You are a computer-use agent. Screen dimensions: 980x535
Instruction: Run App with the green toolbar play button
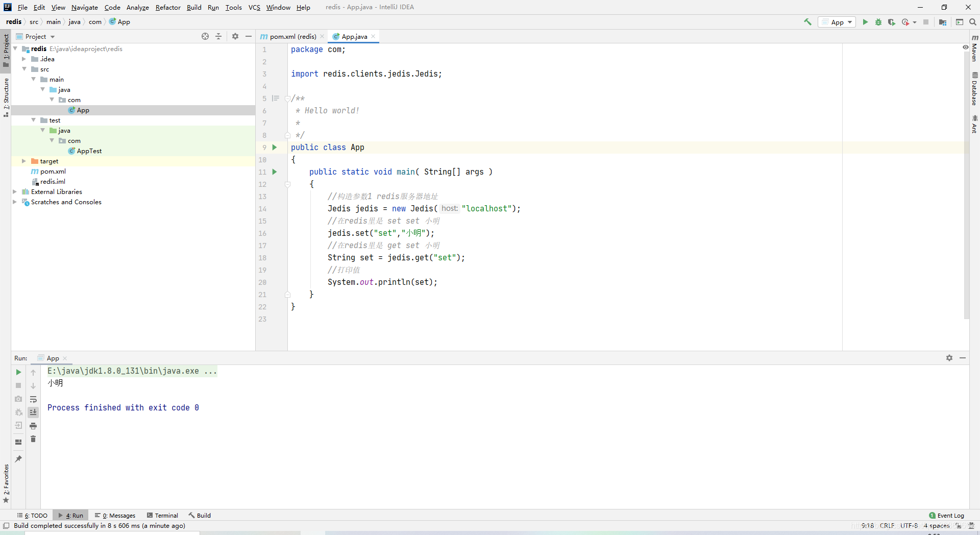tap(865, 22)
